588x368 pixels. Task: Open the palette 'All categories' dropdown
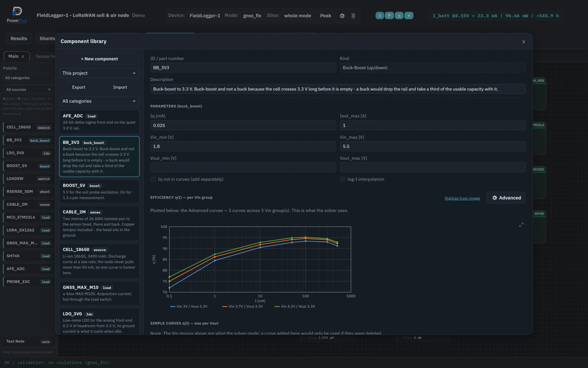[28, 78]
